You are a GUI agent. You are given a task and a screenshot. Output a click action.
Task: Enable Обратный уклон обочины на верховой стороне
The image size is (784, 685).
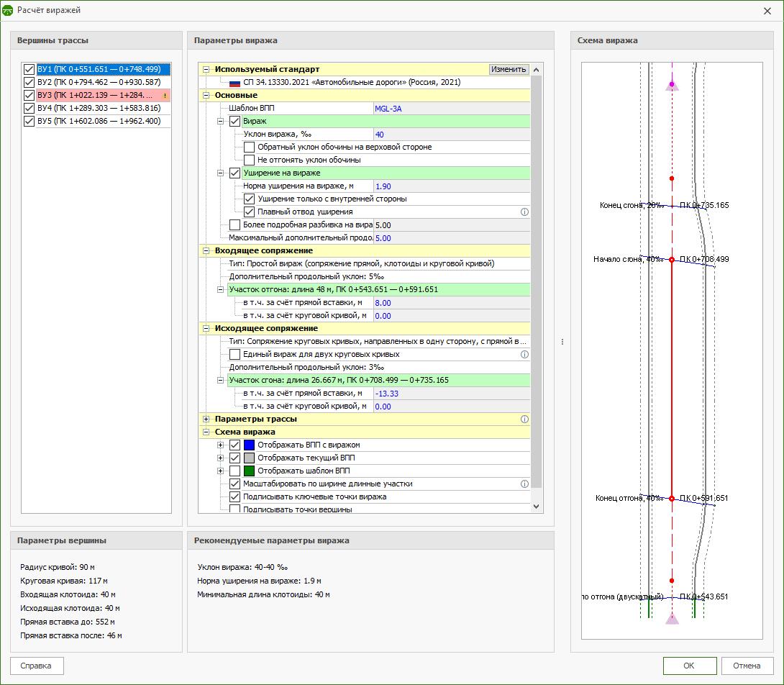250,147
